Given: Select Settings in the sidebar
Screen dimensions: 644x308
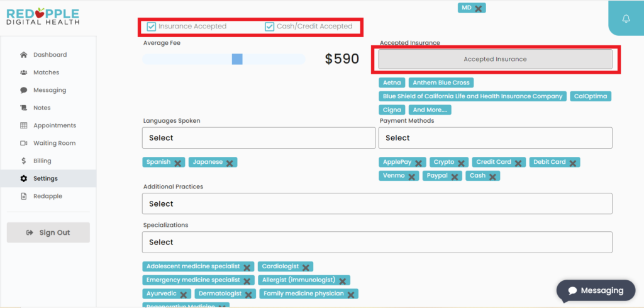Looking at the screenshot, I should [x=48, y=178].
